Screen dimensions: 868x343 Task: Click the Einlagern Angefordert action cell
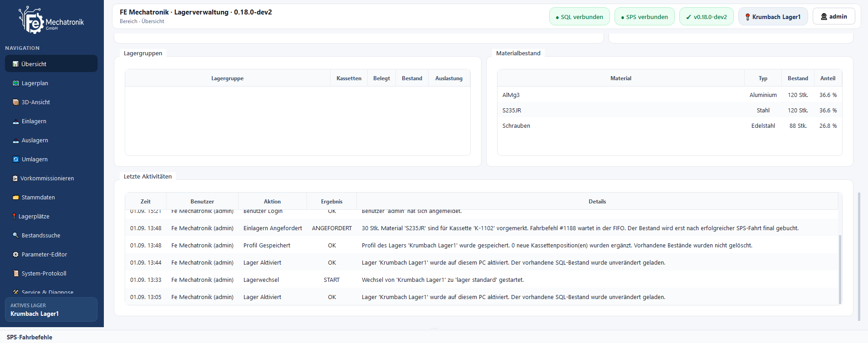(x=273, y=228)
